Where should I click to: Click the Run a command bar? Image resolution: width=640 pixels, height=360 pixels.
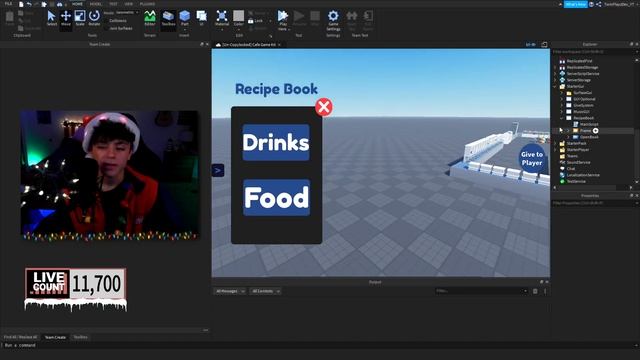(x=320, y=345)
